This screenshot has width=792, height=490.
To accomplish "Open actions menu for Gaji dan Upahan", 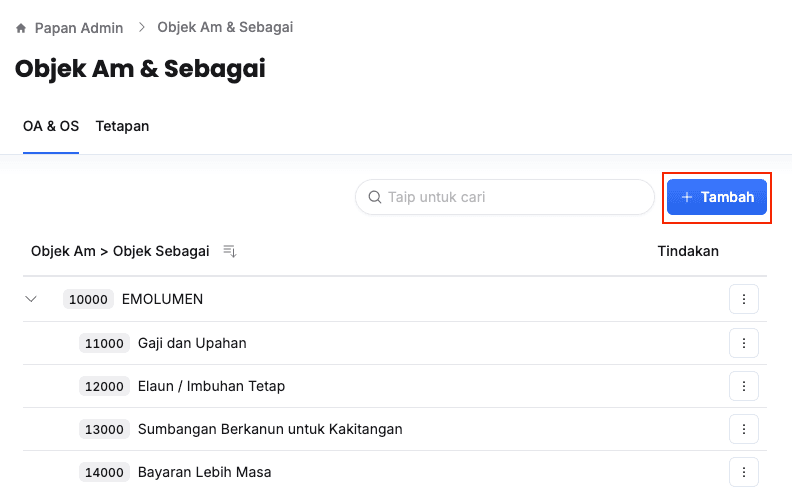I will click(x=743, y=343).
